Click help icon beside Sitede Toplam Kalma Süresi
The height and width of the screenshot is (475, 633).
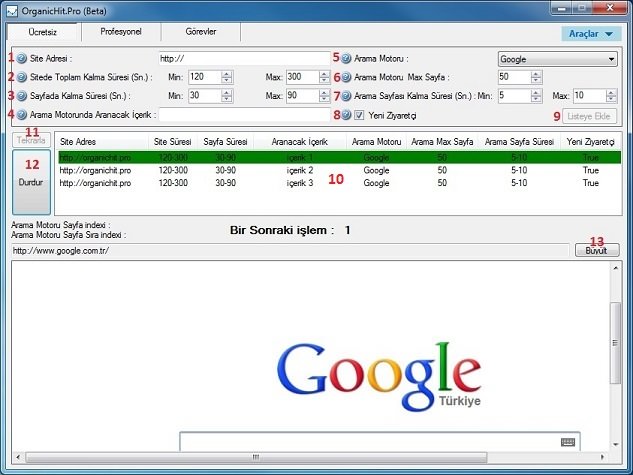21,77
